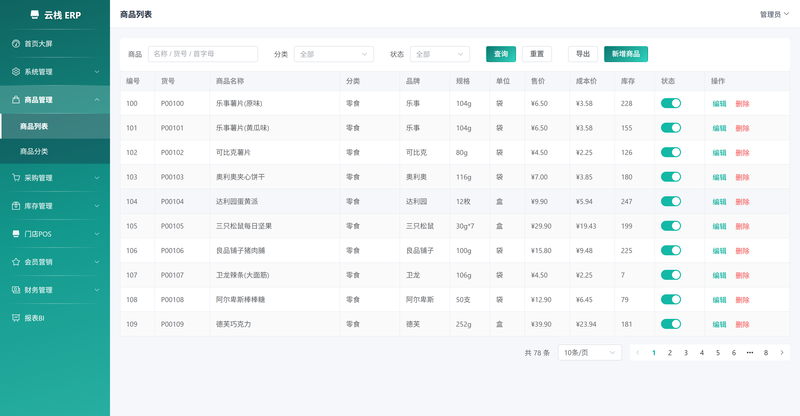This screenshot has height=416, width=800.
Task: Click the 采购管理 cart icon
Action: [16, 178]
